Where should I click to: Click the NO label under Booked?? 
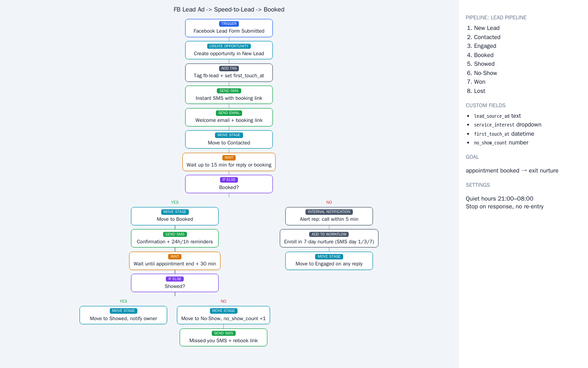point(329,202)
